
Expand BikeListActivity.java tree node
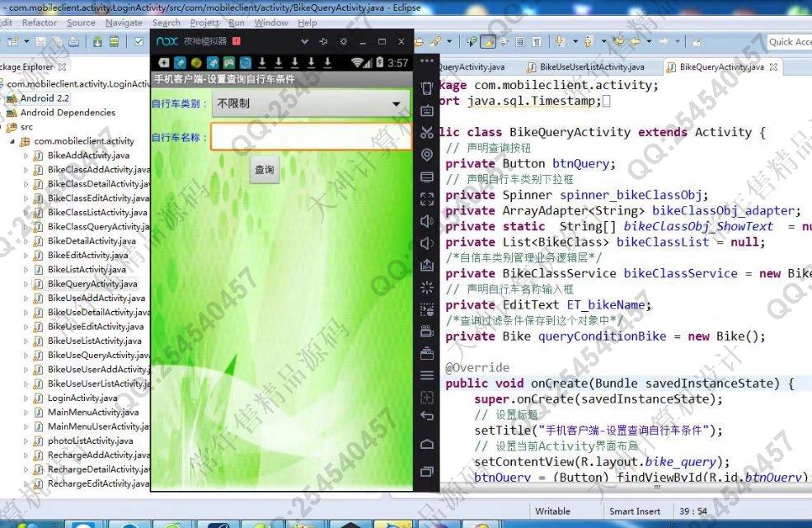click(26, 270)
